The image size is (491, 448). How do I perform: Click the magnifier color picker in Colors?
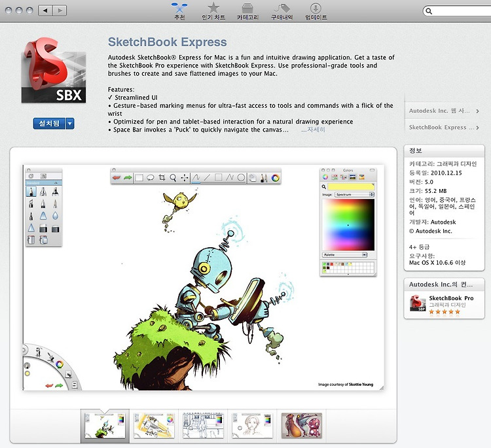324,187
